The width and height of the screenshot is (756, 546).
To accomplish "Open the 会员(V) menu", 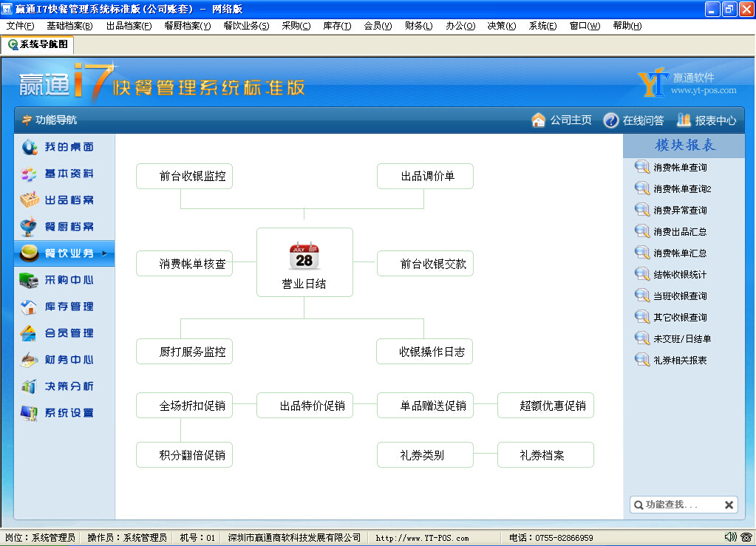I will tap(378, 26).
